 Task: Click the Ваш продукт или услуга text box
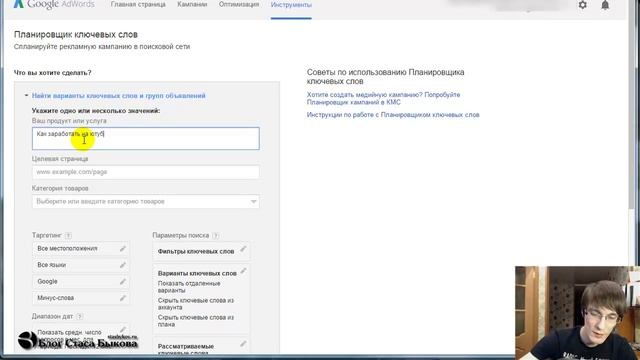click(x=146, y=138)
